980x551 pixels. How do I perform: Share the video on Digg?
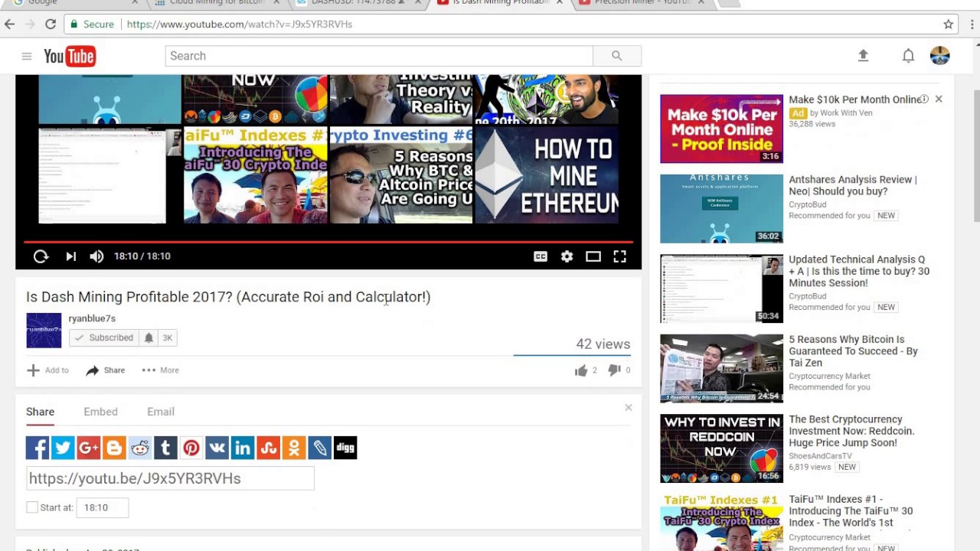pyautogui.click(x=345, y=448)
